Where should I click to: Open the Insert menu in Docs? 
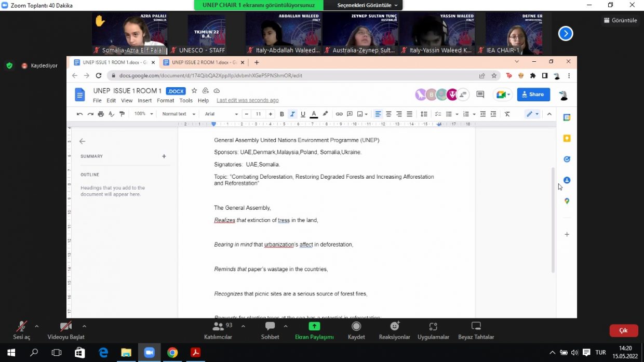coord(145,101)
